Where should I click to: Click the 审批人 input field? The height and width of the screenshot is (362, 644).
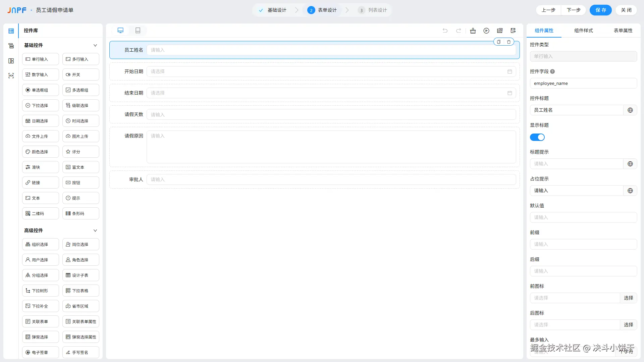(331, 179)
